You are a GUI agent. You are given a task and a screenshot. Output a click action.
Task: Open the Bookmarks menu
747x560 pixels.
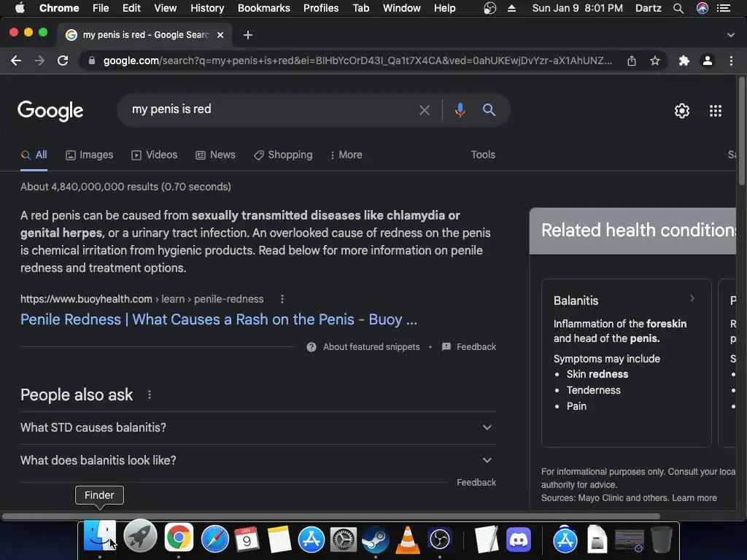(264, 8)
